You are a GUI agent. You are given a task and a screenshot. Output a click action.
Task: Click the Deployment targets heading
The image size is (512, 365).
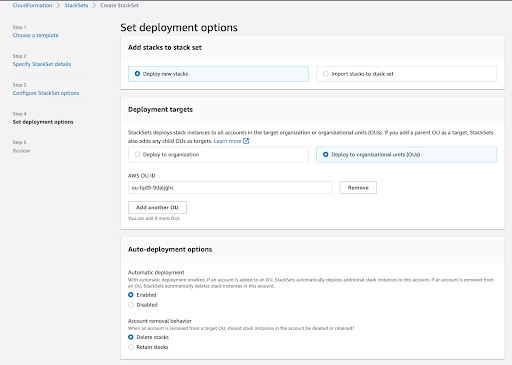coord(160,110)
